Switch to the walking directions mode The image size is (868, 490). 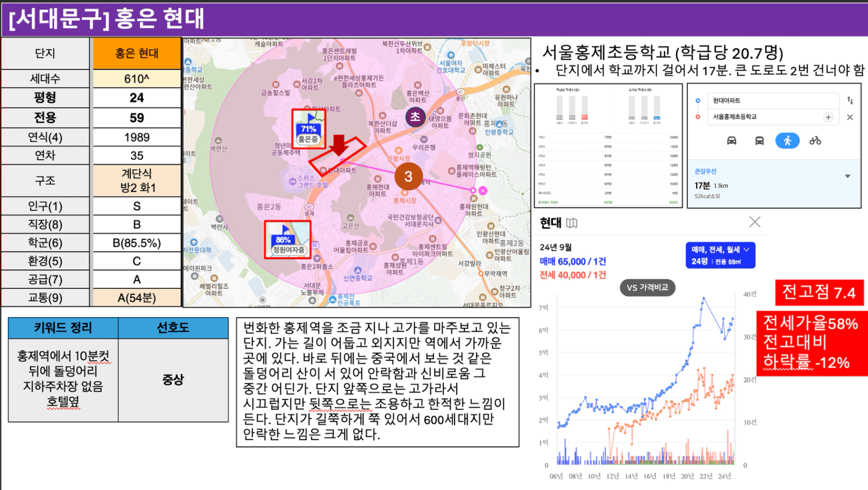coord(787,141)
